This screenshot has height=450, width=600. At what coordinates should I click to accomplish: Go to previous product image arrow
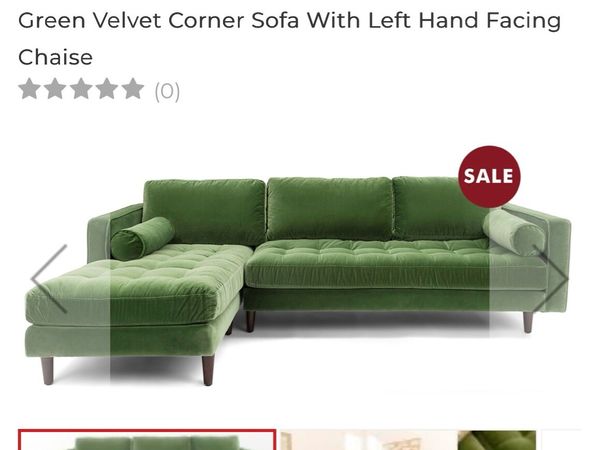click(x=49, y=279)
